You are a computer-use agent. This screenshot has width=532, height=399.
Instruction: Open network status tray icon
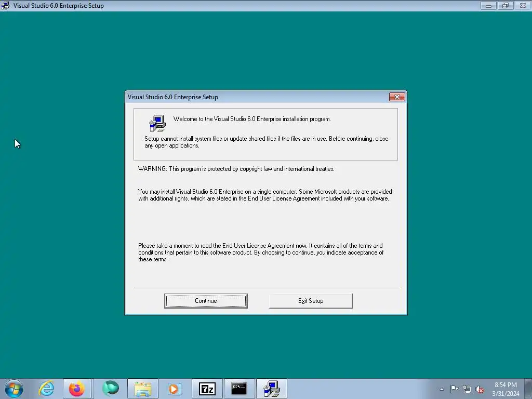coord(467,390)
